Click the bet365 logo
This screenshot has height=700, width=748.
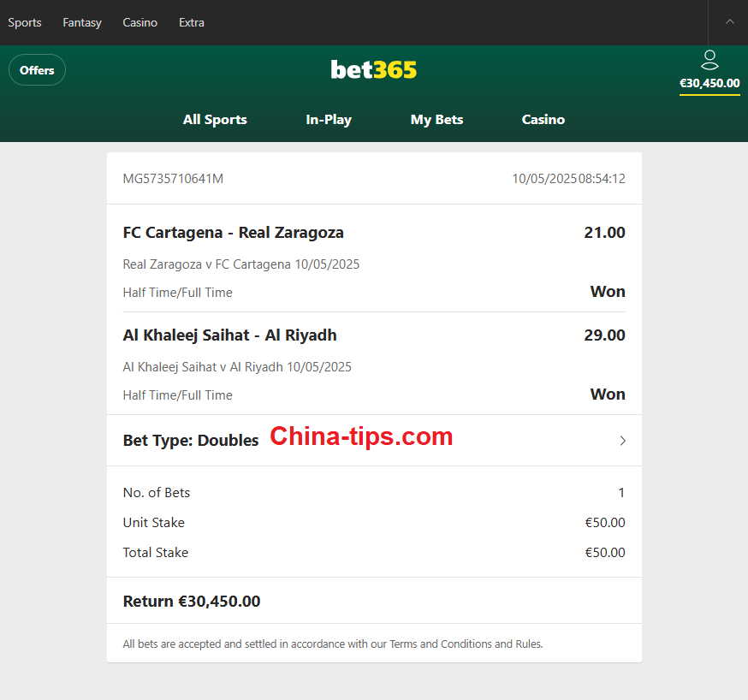coord(373,69)
